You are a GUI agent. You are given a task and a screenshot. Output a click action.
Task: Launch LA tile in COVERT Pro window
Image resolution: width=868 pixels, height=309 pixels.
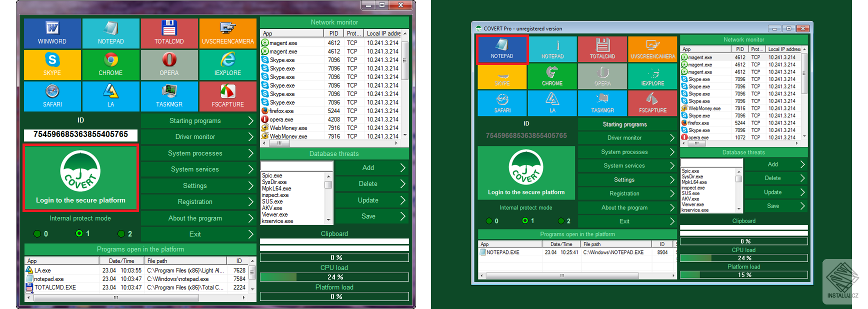pos(552,103)
